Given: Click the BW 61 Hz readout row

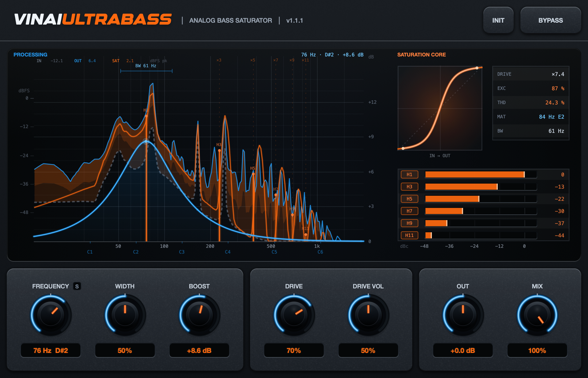Looking at the screenshot, I should click(x=531, y=131).
